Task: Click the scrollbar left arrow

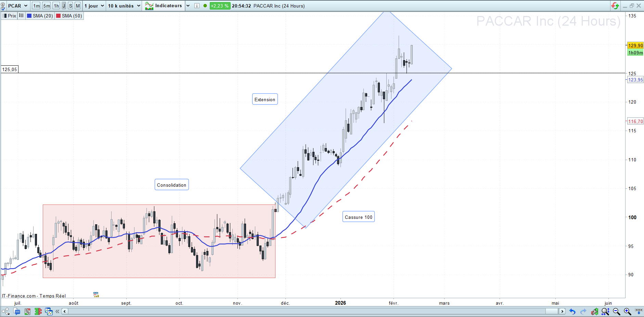Action: click(x=65, y=312)
